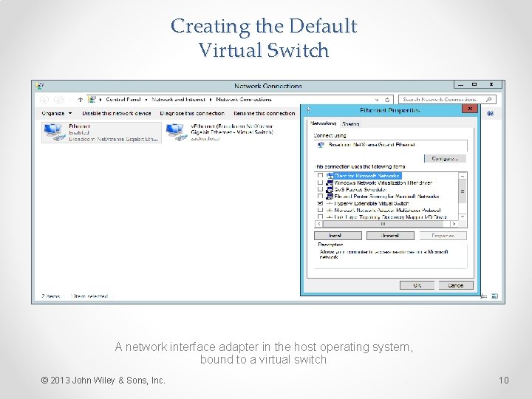
Task: Switch to large icons view icon
Action: point(494,296)
